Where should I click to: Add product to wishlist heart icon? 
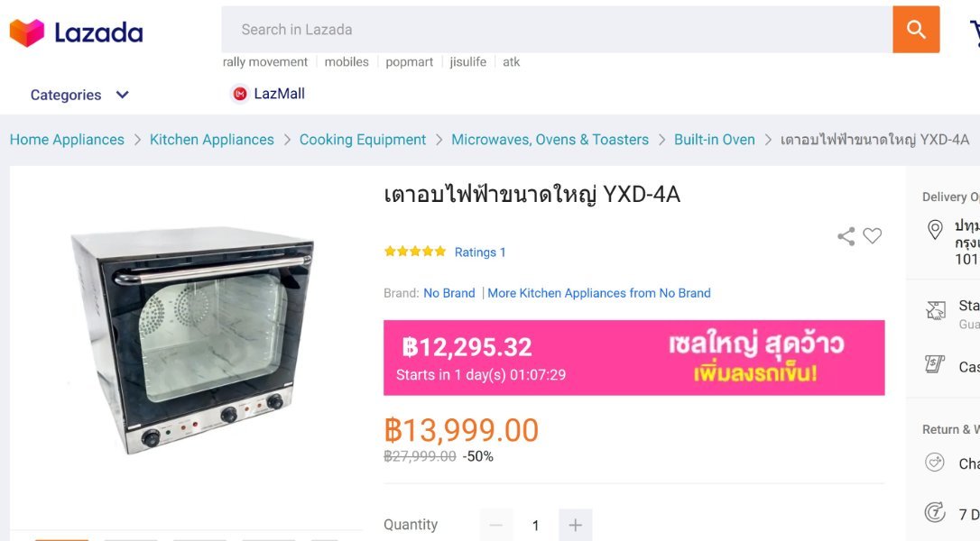(x=872, y=235)
